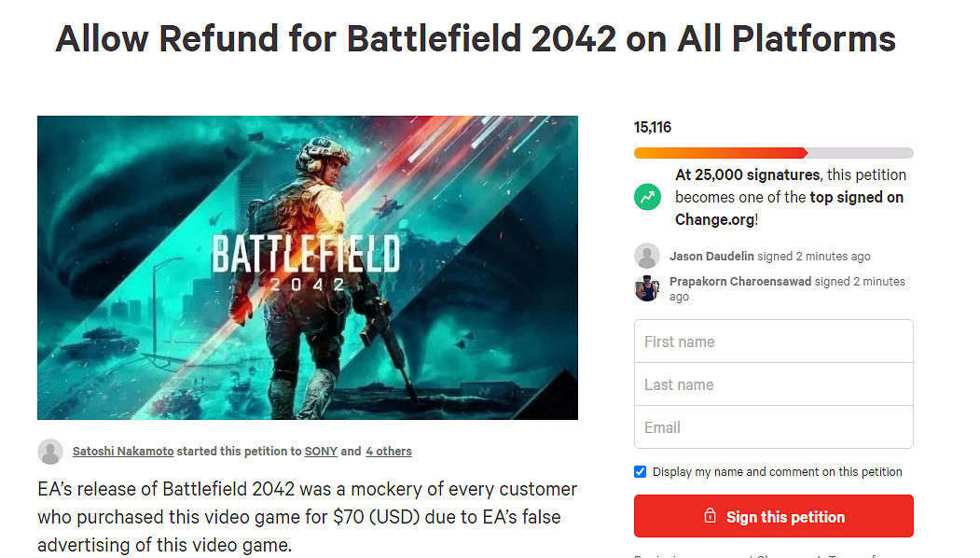Click the petition description paragraph about EA
This screenshot has height=558, width=980.
click(308, 516)
